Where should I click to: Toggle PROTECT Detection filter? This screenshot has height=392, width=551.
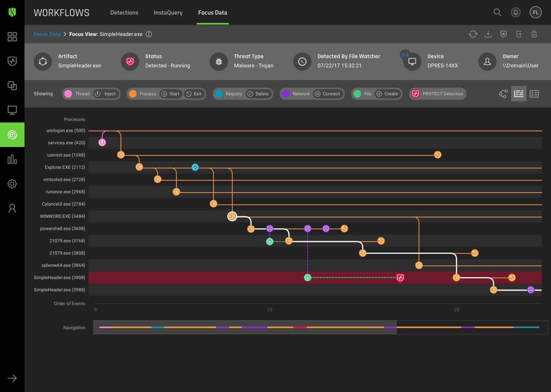(x=437, y=94)
